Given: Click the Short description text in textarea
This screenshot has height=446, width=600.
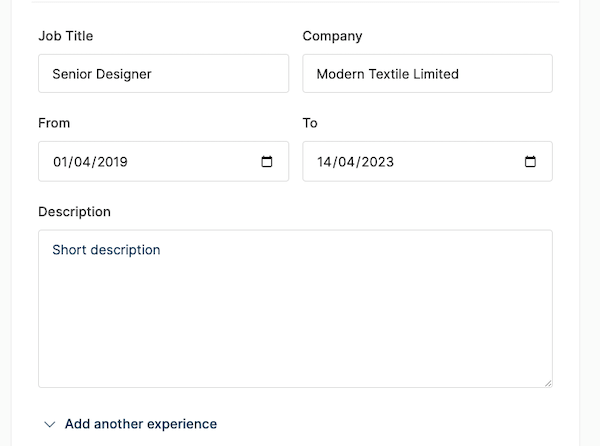Looking at the screenshot, I should [106, 250].
